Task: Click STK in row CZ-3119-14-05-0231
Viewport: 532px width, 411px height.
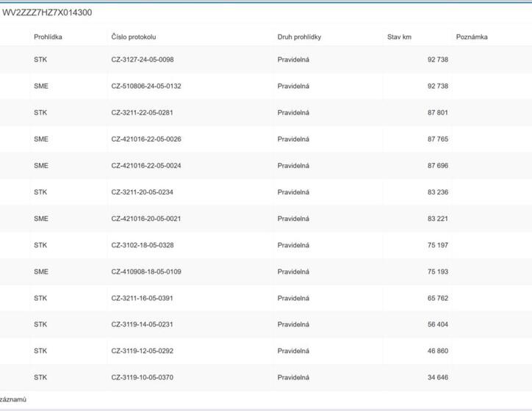Action: pyautogui.click(x=40, y=324)
